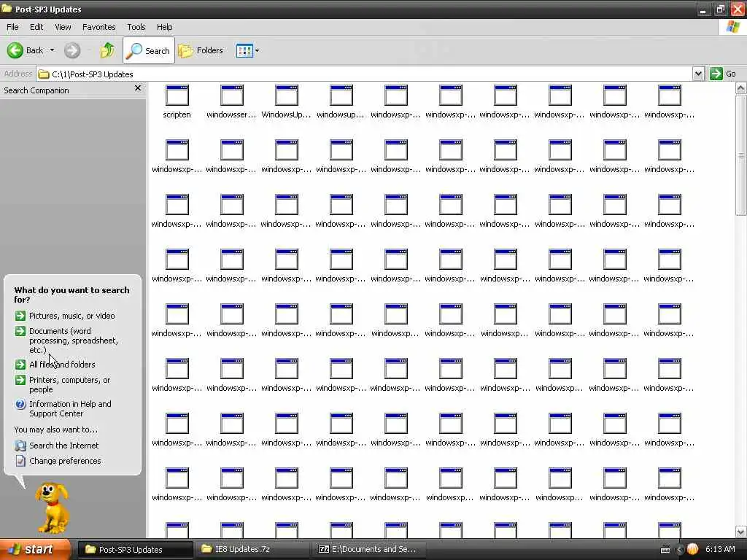This screenshot has height=560, width=747.
Task: Click the Windows flag logo
Action: pyautogui.click(x=733, y=27)
